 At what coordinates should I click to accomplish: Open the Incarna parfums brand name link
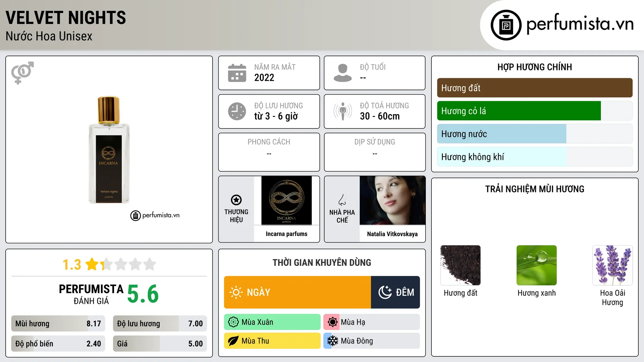pyautogui.click(x=286, y=234)
